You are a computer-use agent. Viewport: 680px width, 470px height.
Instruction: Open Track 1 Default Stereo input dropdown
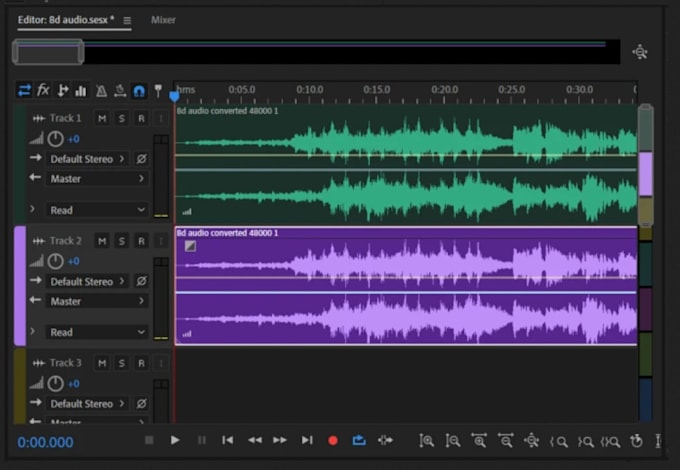pos(88,159)
